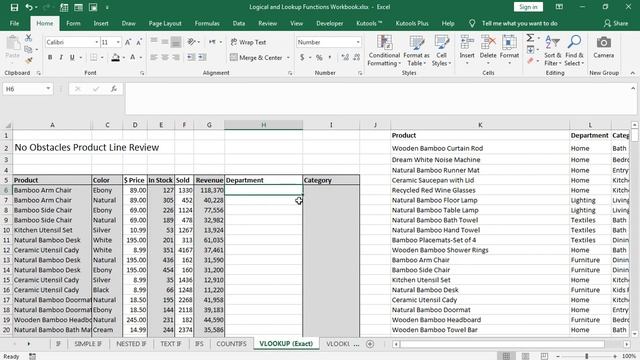Click the Paste clipboard icon
The width and height of the screenshot is (640, 360).
(13, 43)
